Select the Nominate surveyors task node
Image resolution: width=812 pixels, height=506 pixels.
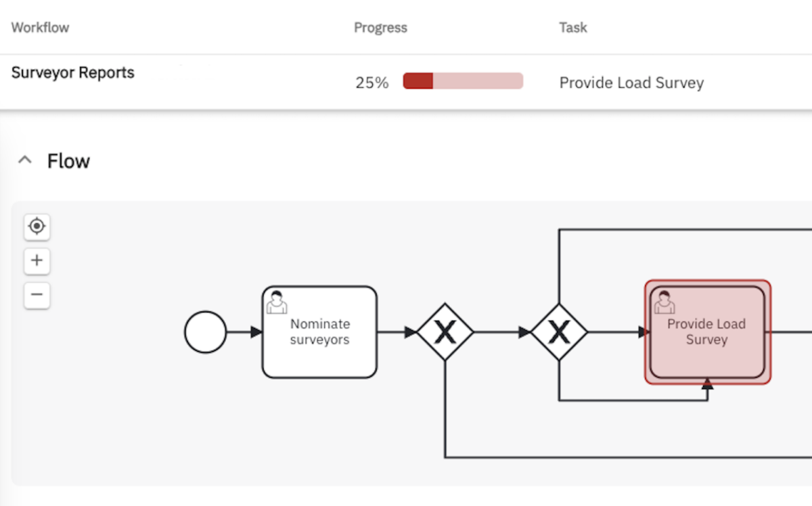click(319, 332)
